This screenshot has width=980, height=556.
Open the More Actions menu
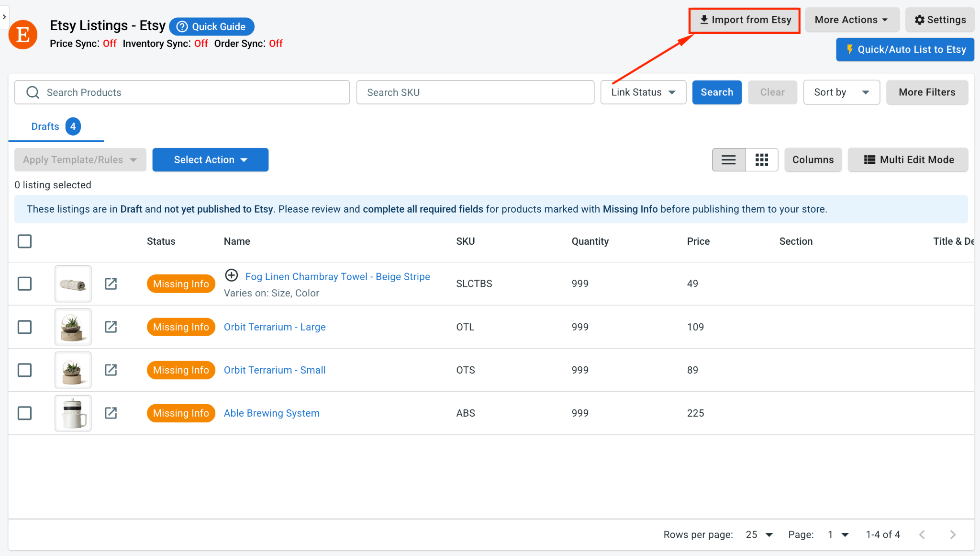coord(852,20)
